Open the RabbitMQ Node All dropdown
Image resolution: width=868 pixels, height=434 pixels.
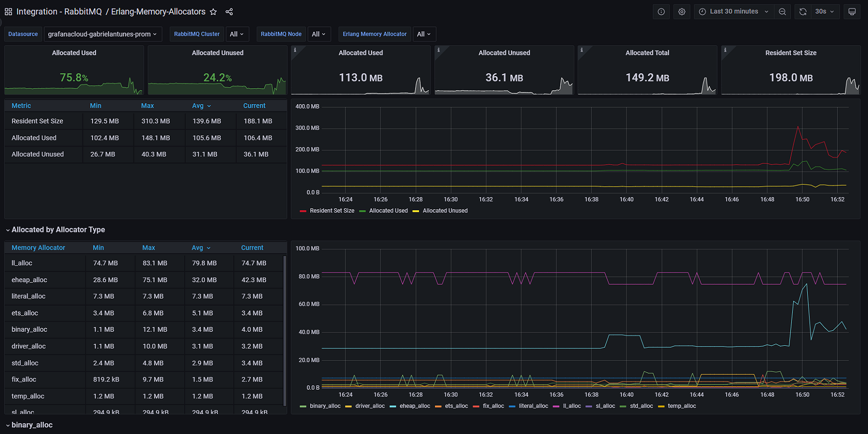pyautogui.click(x=319, y=34)
